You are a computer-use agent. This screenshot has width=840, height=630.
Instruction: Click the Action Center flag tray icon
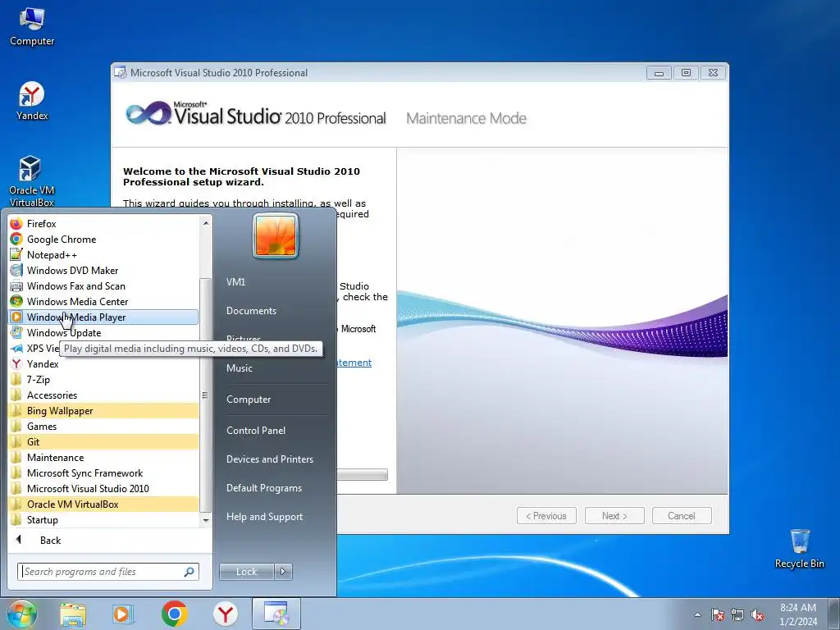(x=717, y=614)
